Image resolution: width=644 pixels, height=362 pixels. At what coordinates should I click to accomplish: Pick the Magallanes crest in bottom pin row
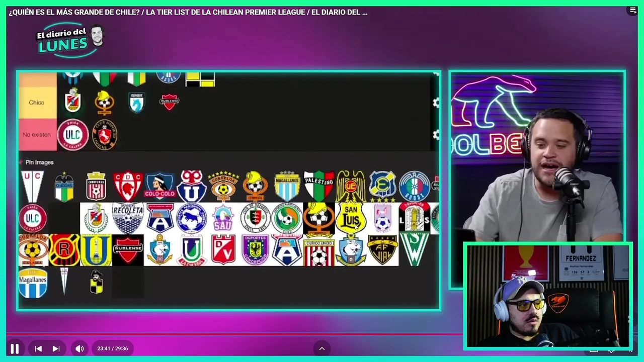coord(33,282)
